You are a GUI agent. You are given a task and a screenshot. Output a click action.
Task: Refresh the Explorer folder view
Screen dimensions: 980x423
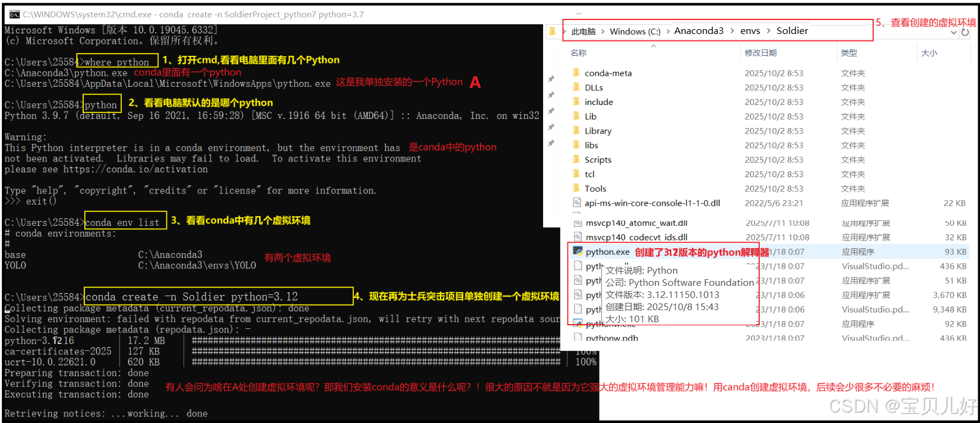965,32
